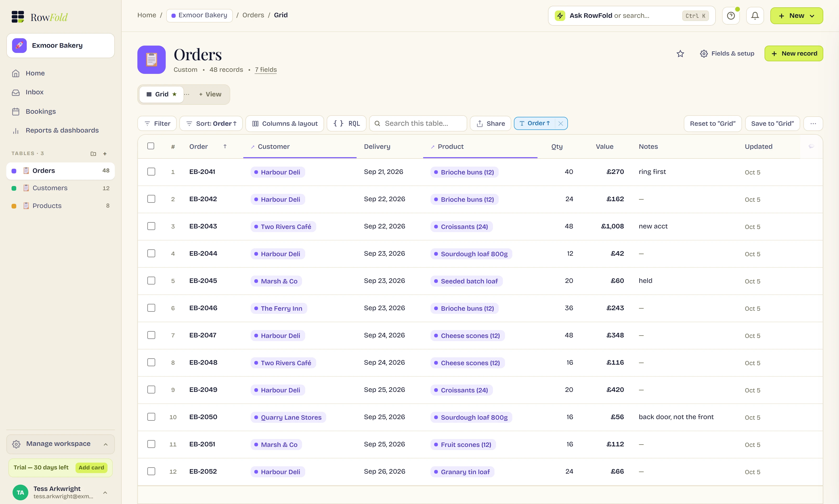The height and width of the screenshot is (504, 839).
Task: Open the Products table in sidebar
Action: point(61,206)
